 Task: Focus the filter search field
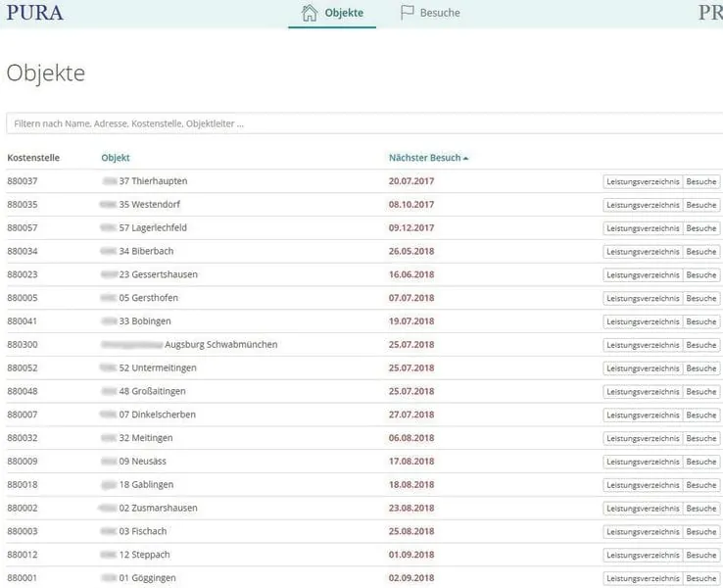click(x=362, y=123)
